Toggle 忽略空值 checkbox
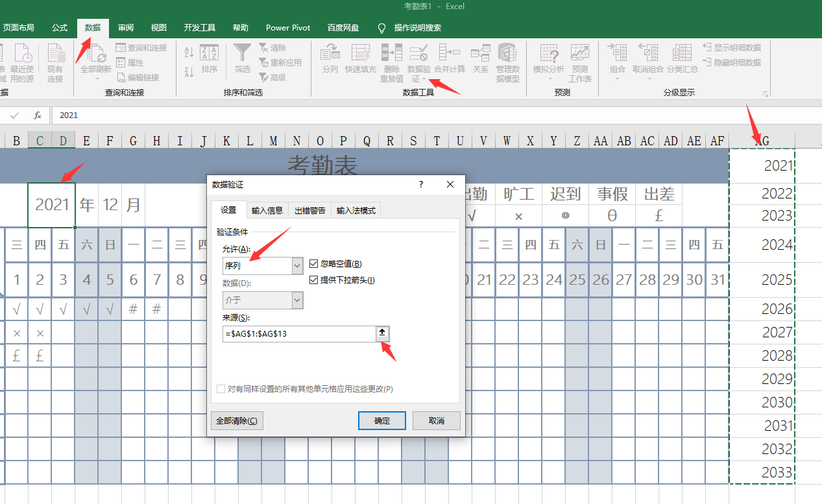Image resolution: width=822 pixels, height=504 pixels. point(314,264)
